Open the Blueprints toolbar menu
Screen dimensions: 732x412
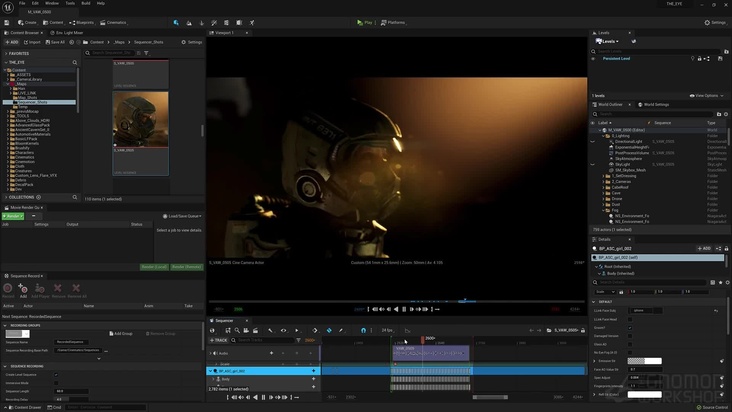click(x=84, y=22)
